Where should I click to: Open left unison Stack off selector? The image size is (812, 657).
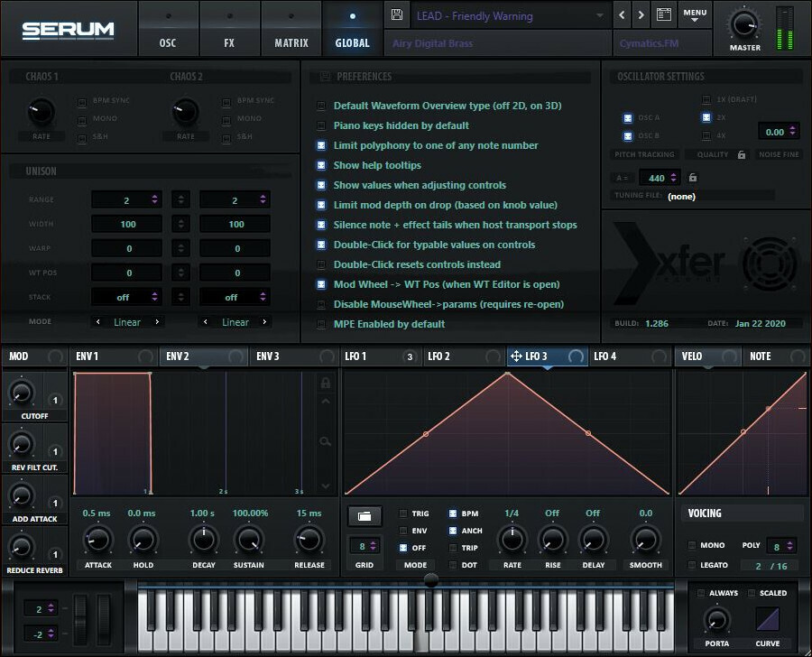(x=126, y=297)
